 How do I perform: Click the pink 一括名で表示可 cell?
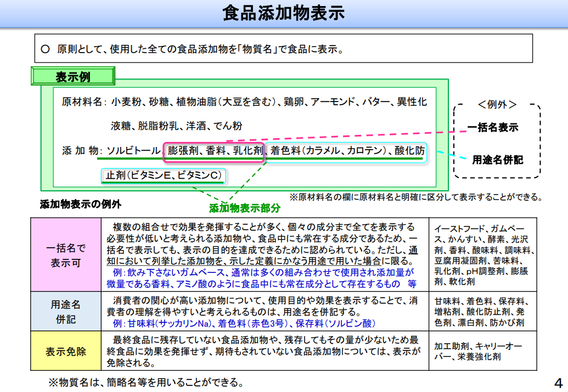tap(66, 255)
